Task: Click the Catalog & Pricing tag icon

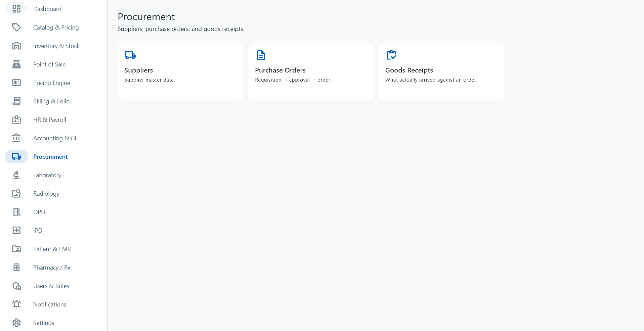Action: [x=16, y=27]
